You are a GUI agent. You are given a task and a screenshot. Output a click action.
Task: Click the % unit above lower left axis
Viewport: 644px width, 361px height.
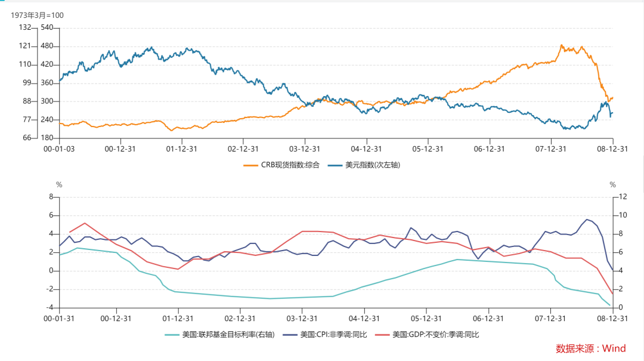[x=59, y=185]
